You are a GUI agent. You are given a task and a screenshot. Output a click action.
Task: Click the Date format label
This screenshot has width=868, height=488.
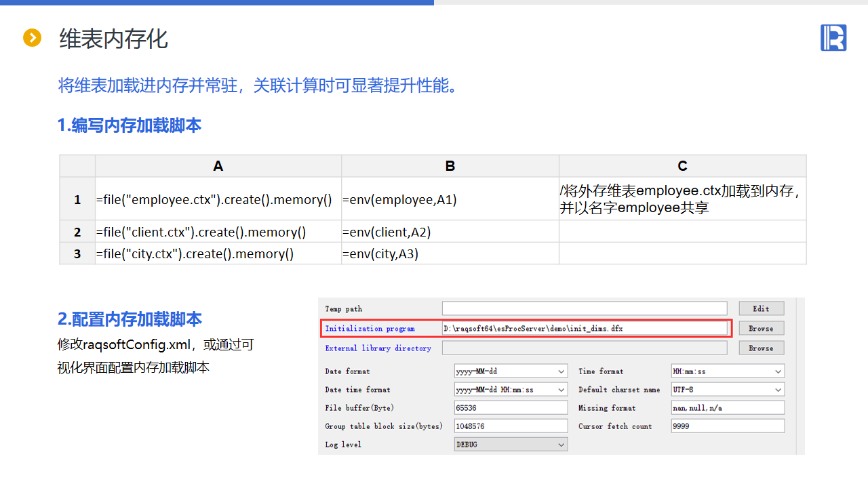click(348, 371)
